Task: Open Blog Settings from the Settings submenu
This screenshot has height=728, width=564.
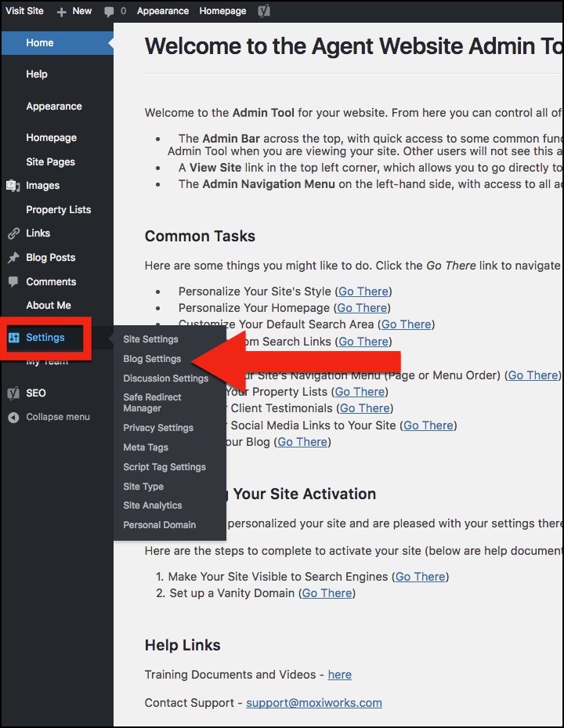Action: [152, 359]
